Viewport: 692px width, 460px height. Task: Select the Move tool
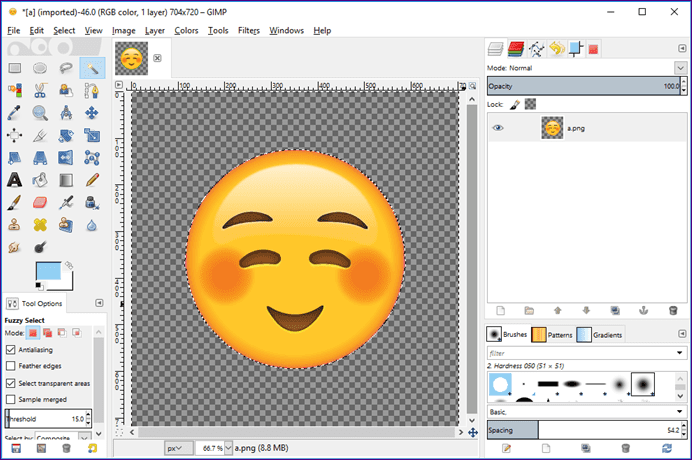pyautogui.click(x=92, y=113)
